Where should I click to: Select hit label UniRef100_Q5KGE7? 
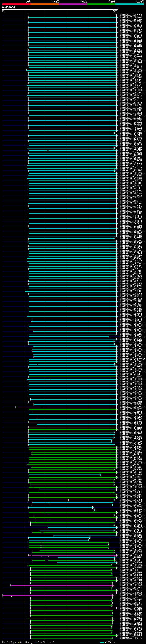[x=131, y=417]
